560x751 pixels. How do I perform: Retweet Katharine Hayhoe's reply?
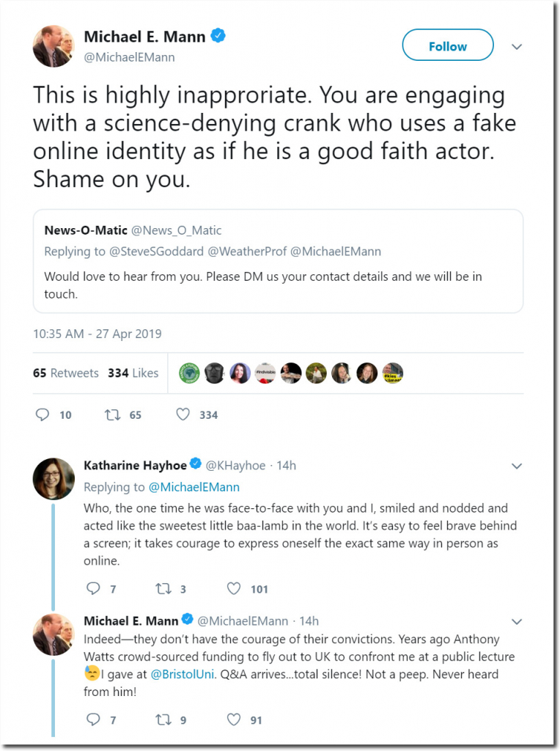coord(163,588)
